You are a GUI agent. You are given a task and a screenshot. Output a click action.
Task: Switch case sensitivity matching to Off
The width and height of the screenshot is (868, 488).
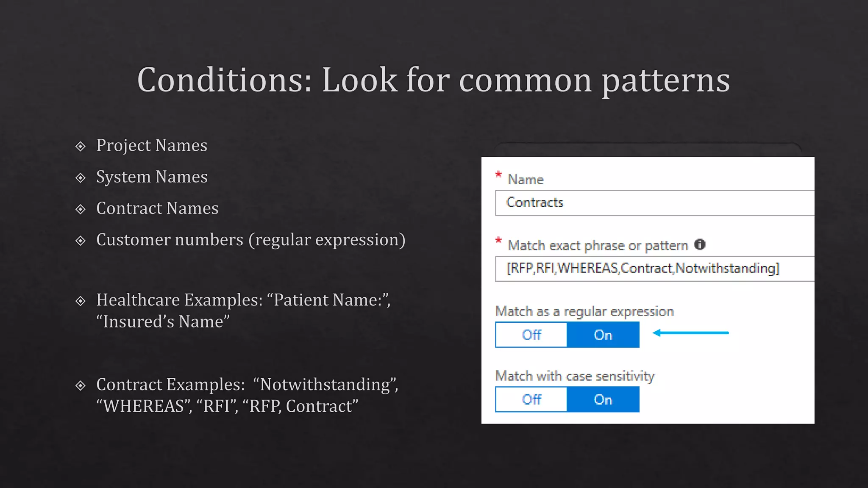pos(531,399)
